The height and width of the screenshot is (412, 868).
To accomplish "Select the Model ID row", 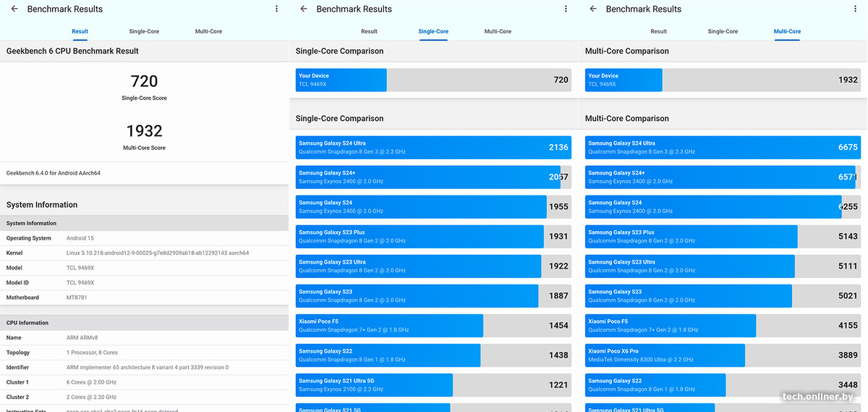I will (145, 282).
